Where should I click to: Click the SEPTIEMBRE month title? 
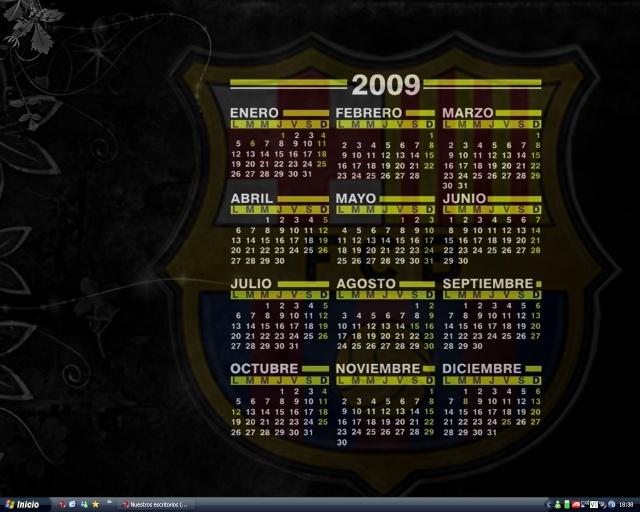tap(488, 284)
